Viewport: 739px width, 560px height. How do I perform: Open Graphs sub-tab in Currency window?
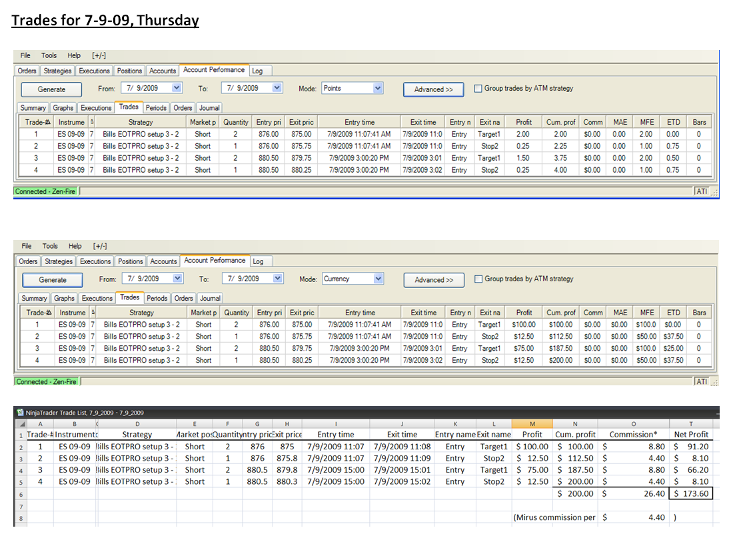[x=64, y=299]
